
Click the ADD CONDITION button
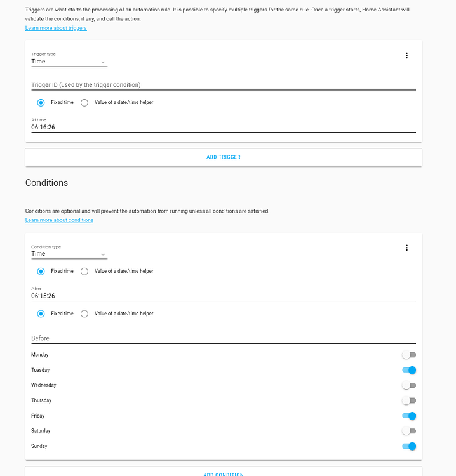(224, 472)
